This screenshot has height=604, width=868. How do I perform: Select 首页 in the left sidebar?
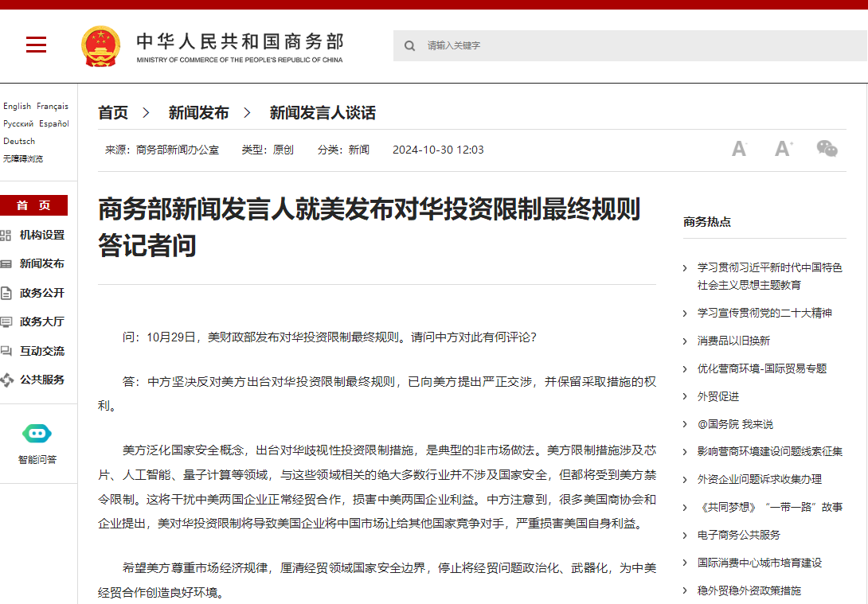[x=33, y=205]
